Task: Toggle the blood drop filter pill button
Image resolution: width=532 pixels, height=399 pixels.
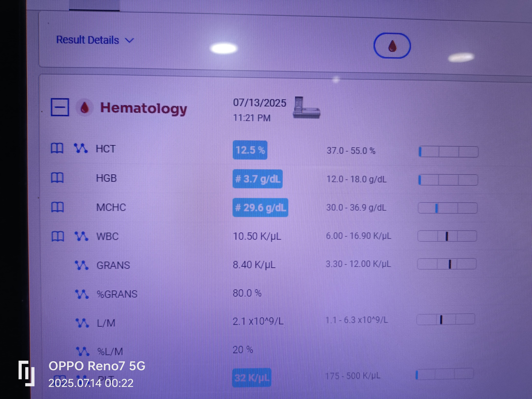Action: (x=392, y=46)
